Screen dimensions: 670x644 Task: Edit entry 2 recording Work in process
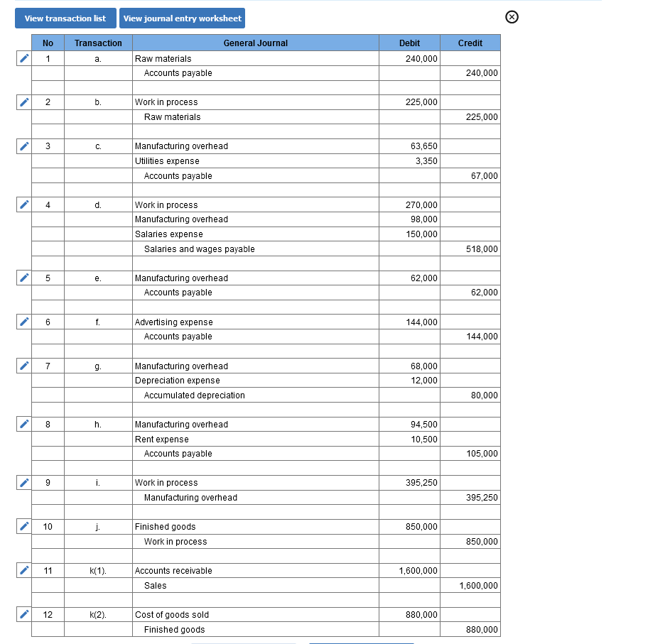click(23, 102)
